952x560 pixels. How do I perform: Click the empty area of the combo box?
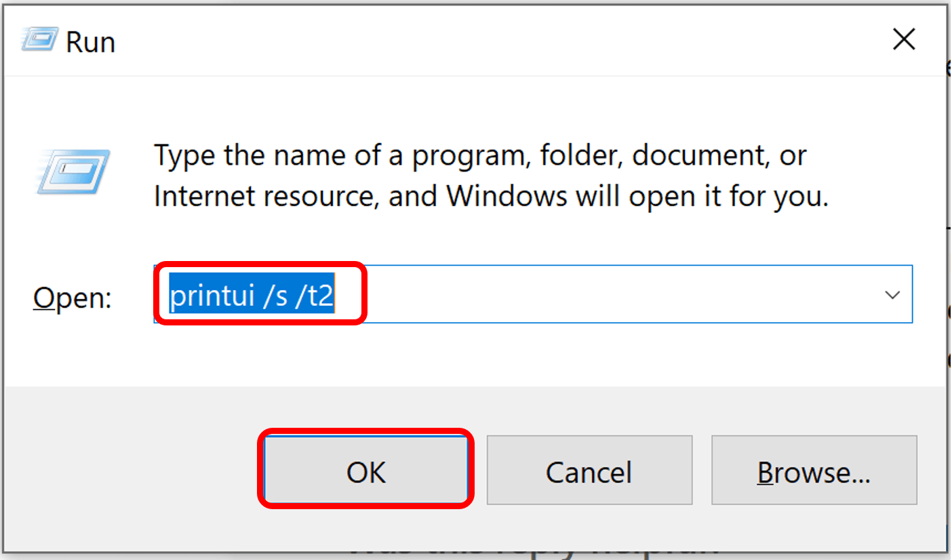point(610,294)
